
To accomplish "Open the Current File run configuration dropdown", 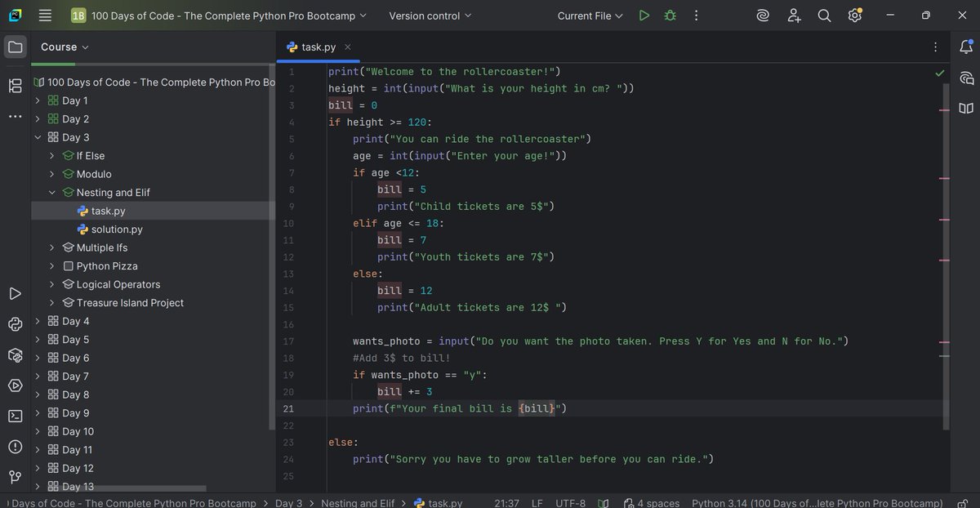I will (590, 16).
